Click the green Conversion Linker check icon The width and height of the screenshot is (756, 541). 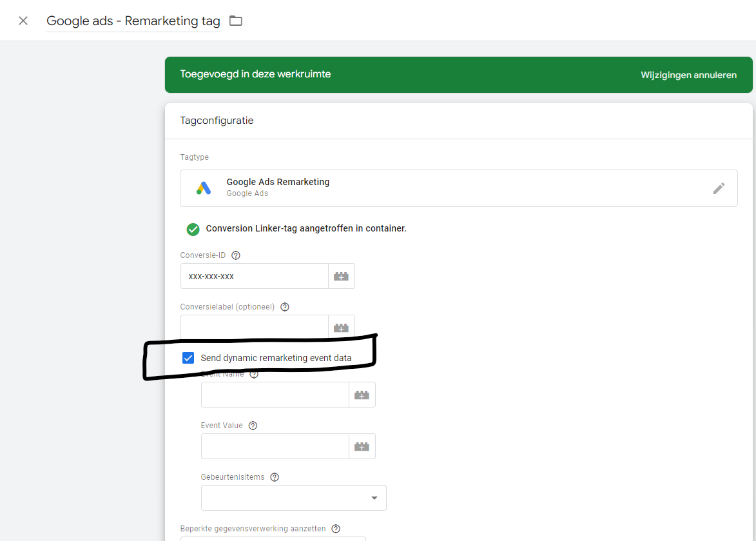pyautogui.click(x=193, y=229)
